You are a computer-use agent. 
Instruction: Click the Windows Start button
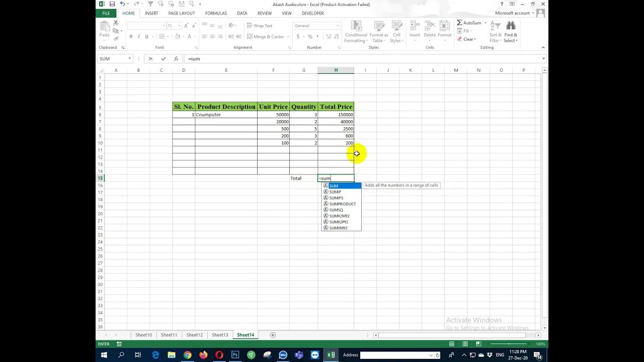(x=104, y=355)
